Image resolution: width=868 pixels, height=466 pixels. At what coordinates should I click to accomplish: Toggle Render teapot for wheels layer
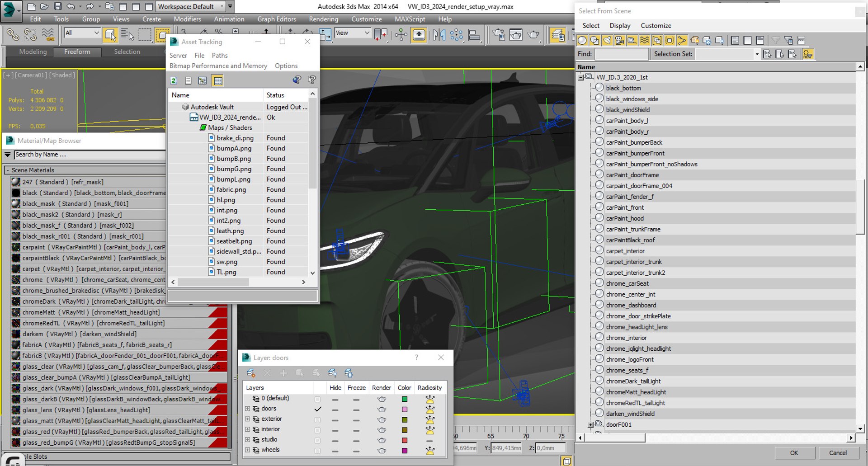click(382, 451)
